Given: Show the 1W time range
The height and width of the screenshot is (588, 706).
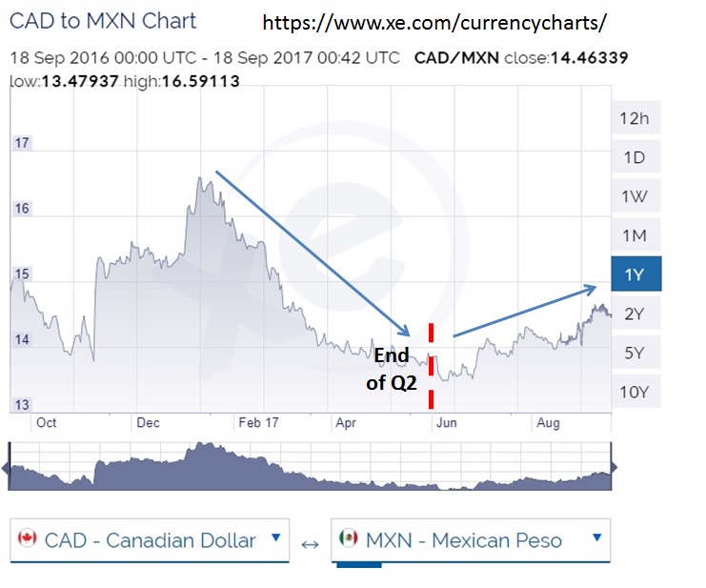Looking at the screenshot, I should point(635,196).
